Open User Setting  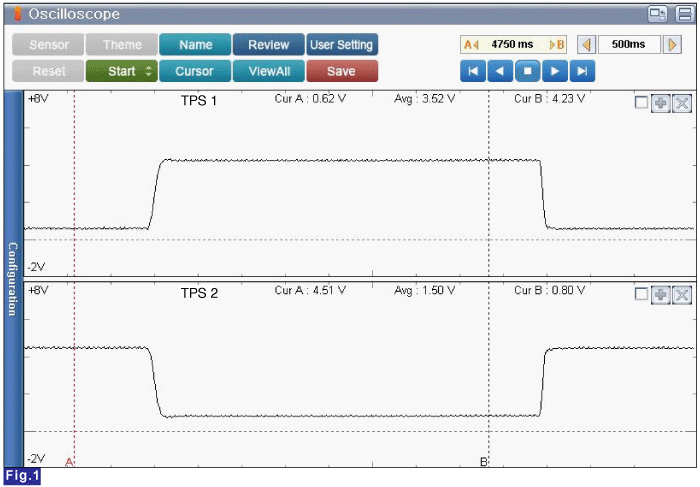click(342, 45)
